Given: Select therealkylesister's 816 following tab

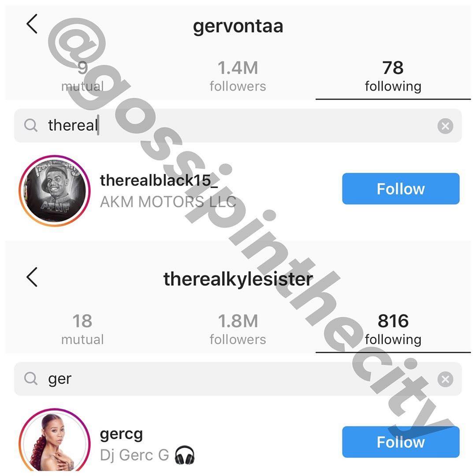Looking at the screenshot, I should point(393,329).
